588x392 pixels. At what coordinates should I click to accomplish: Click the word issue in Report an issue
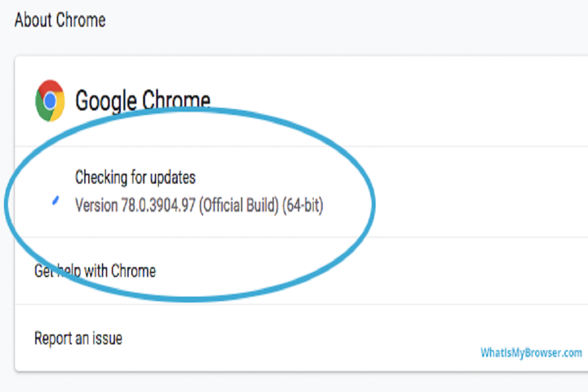click(x=107, y=338)
